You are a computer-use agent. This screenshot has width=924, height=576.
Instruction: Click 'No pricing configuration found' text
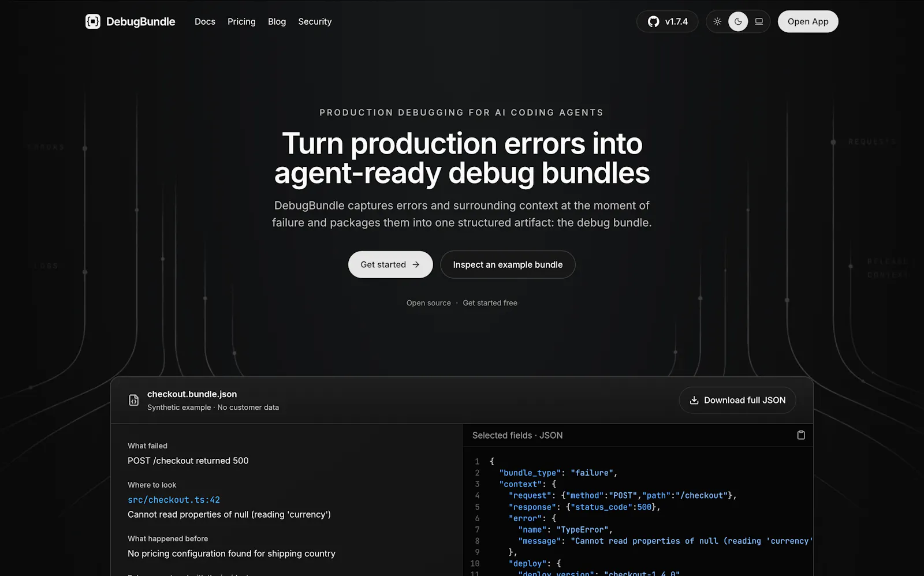232,553
